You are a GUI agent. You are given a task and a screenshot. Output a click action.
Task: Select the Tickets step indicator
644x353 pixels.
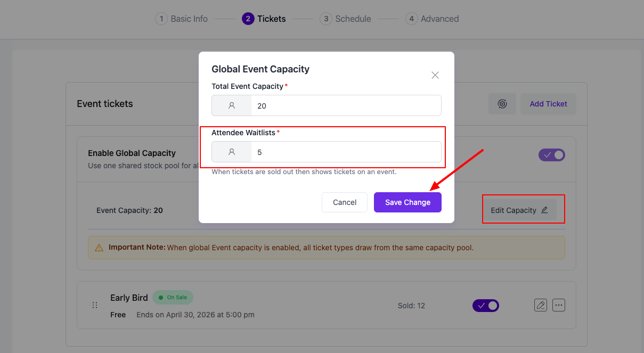[x=264, y=19]
